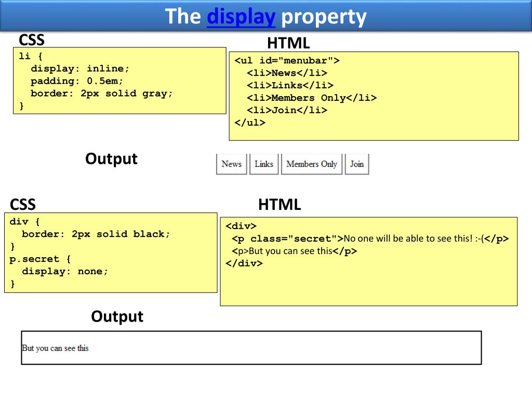Click the Join menu item in output
The height and width of the screenshot is (399, 532).
357,164
